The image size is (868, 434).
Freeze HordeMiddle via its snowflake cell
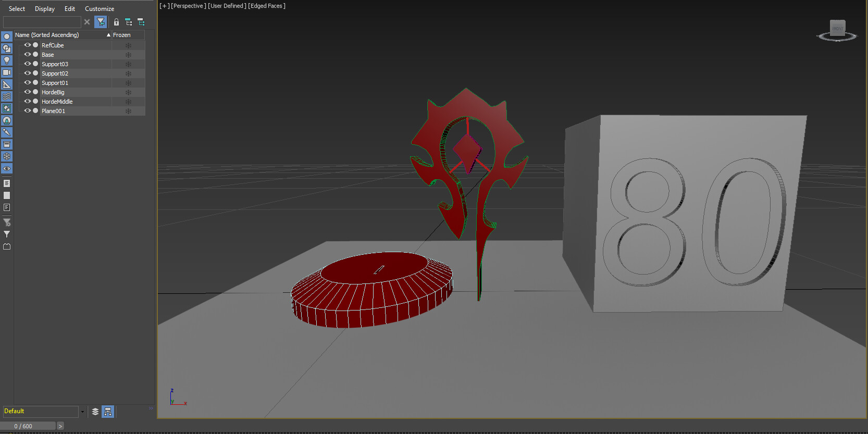click(x=128, y=102)
